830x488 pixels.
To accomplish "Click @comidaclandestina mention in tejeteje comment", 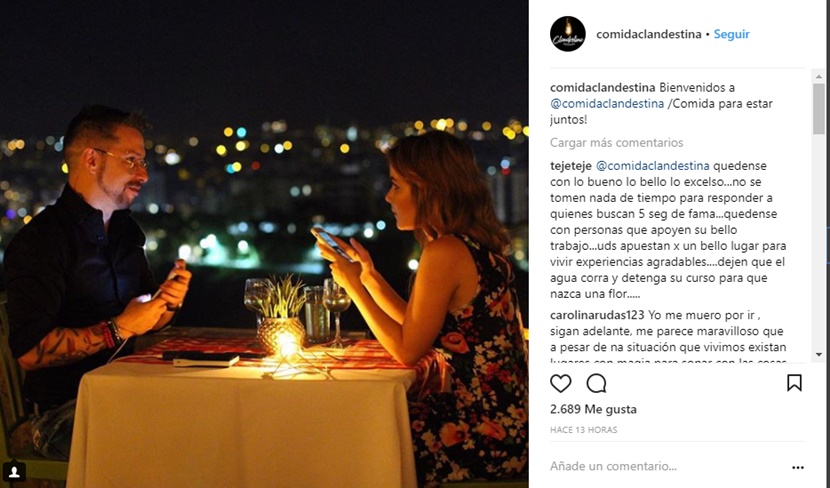I will 653,166.
